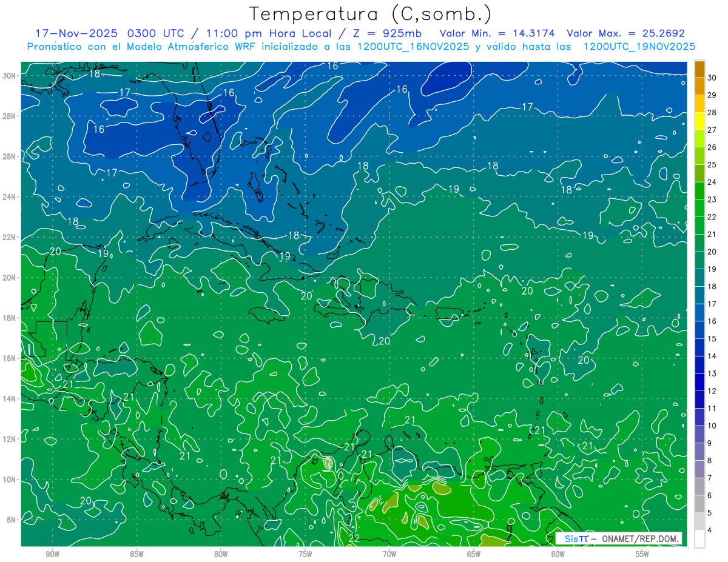Click the "6" label on the color scale
The width and height of the screenshot is (728, 562).
710,495
